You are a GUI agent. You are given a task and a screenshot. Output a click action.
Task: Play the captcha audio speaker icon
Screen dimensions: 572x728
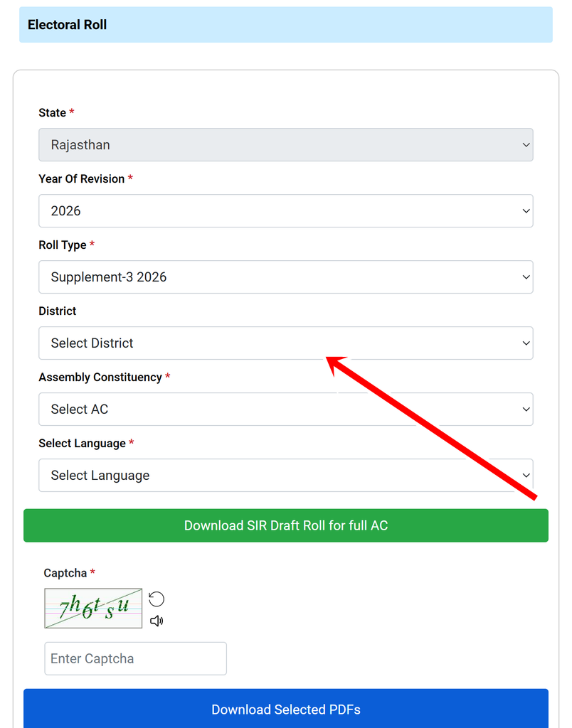pyautogui.click(x=157, y=621)
